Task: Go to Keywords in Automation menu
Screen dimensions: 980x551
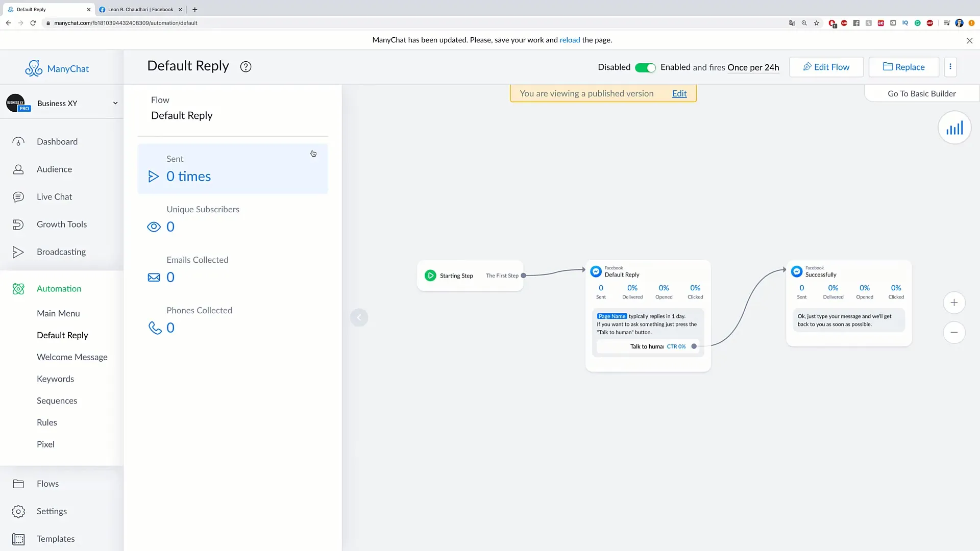Action: pyautogui.click(x=55, y=379)
